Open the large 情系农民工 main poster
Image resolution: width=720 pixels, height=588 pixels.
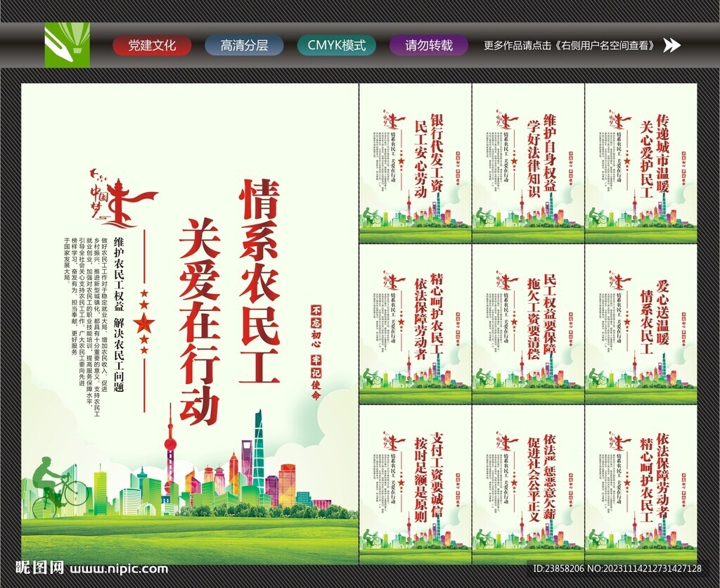coord(189,324)
